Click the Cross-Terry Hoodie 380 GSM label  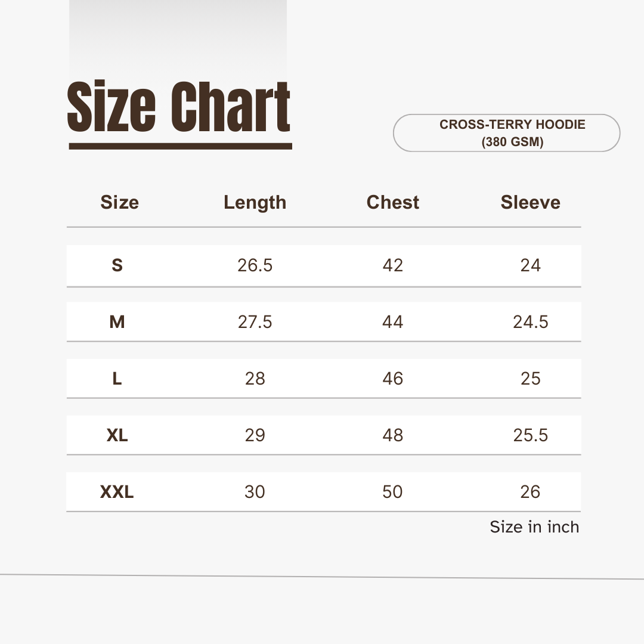pos(512,133)
